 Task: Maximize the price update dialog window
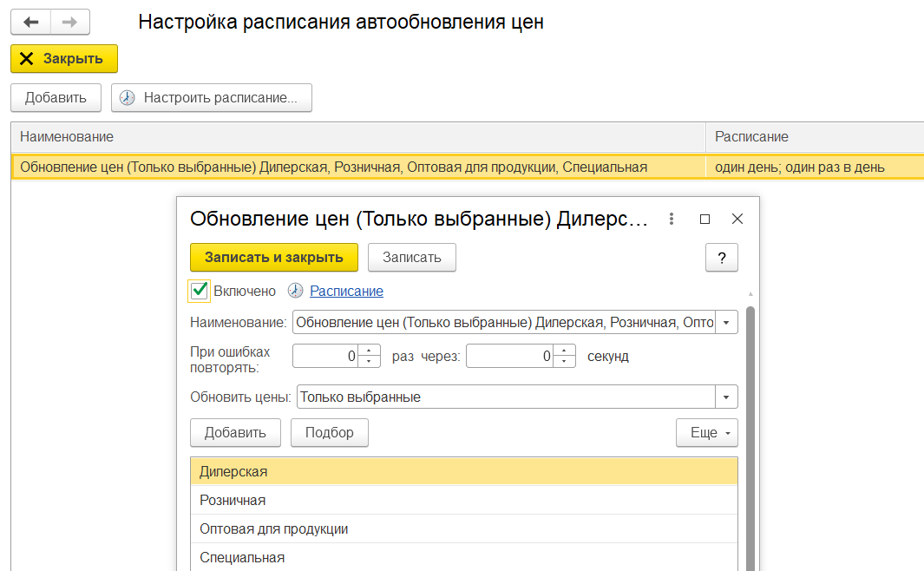704,220
